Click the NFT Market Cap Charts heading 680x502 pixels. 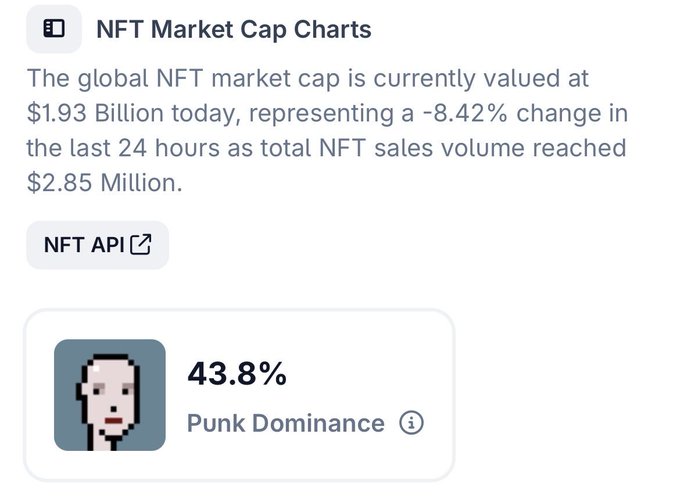point(234,29)
